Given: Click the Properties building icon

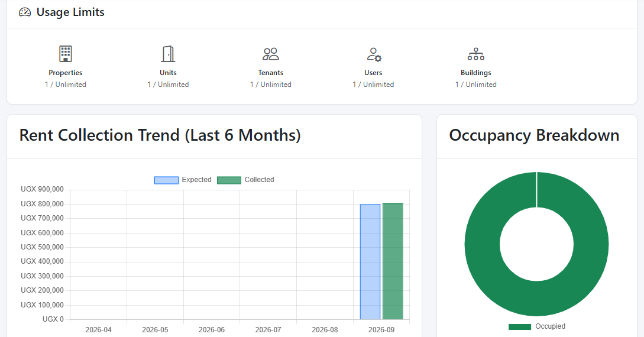Looking at the screenshot, I should tap(65, 54).
